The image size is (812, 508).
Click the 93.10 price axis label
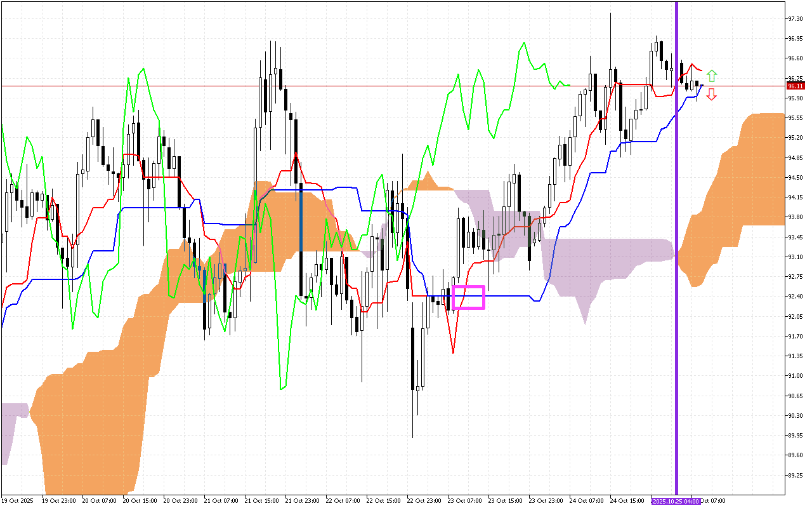point(795,257)
